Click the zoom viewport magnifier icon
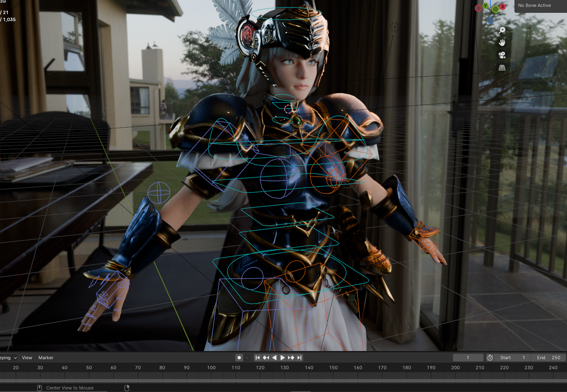 (x=502, y=30)
